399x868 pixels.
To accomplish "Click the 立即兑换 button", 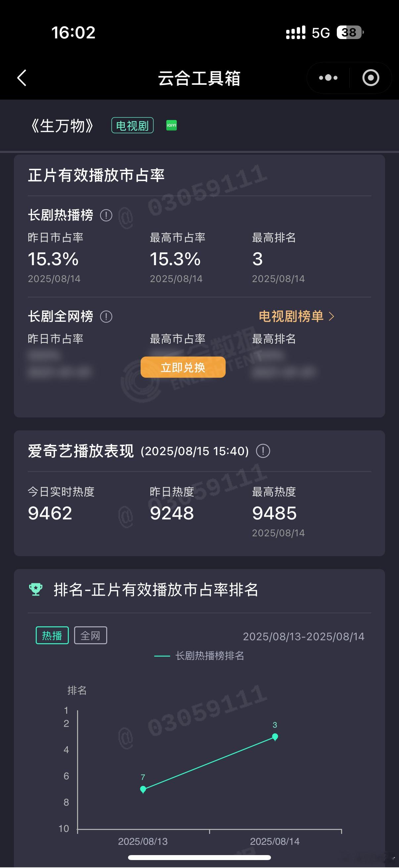I will pos(183,367).
